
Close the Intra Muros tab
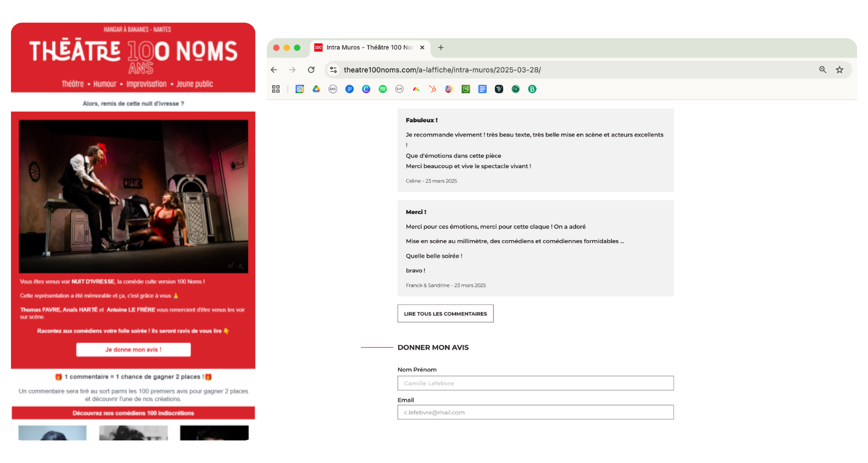click(x=422, y=47)
